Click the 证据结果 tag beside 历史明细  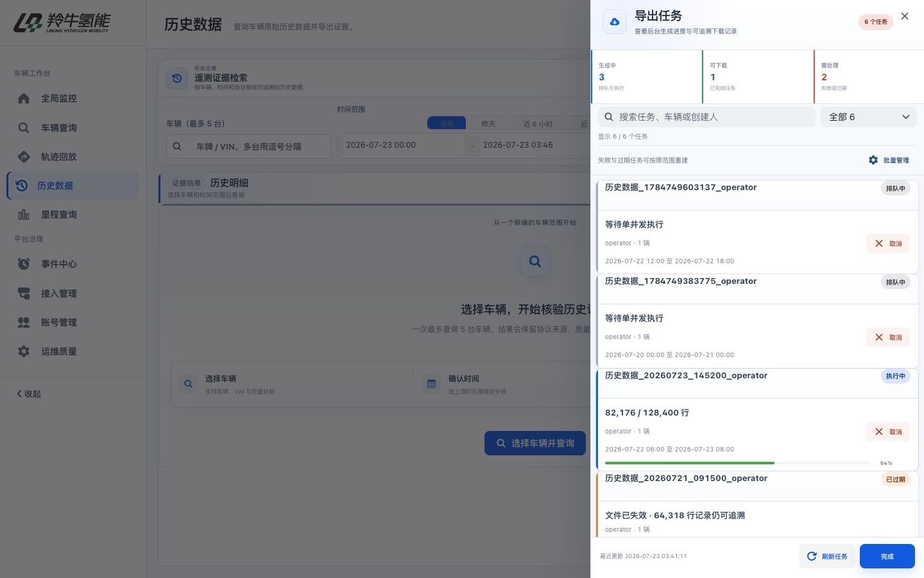click(x=186, y=183)
